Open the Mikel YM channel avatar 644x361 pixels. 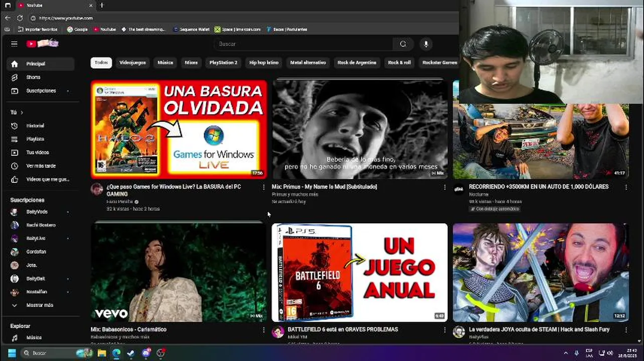[278, 332]
